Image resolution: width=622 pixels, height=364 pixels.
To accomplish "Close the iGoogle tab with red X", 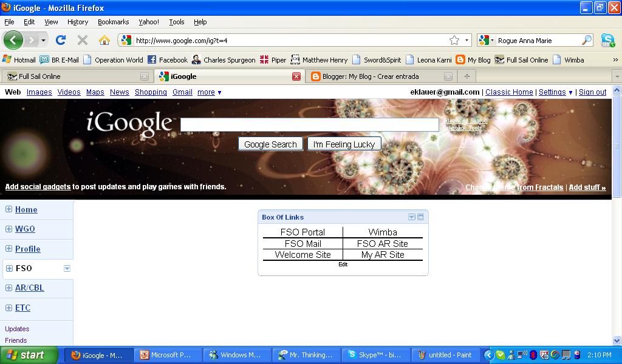I will (x=296, y=76).
